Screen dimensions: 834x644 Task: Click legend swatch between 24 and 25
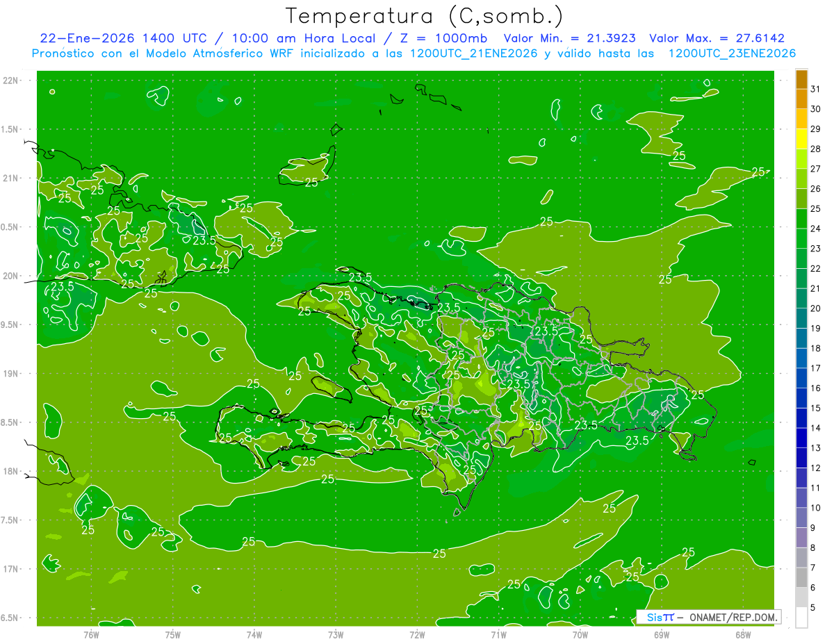801,218
